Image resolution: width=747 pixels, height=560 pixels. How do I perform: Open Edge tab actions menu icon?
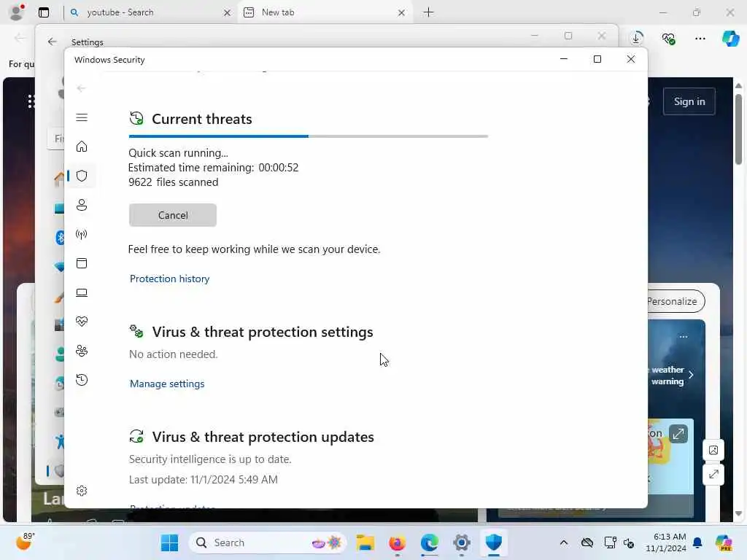(x=43, y=12)
